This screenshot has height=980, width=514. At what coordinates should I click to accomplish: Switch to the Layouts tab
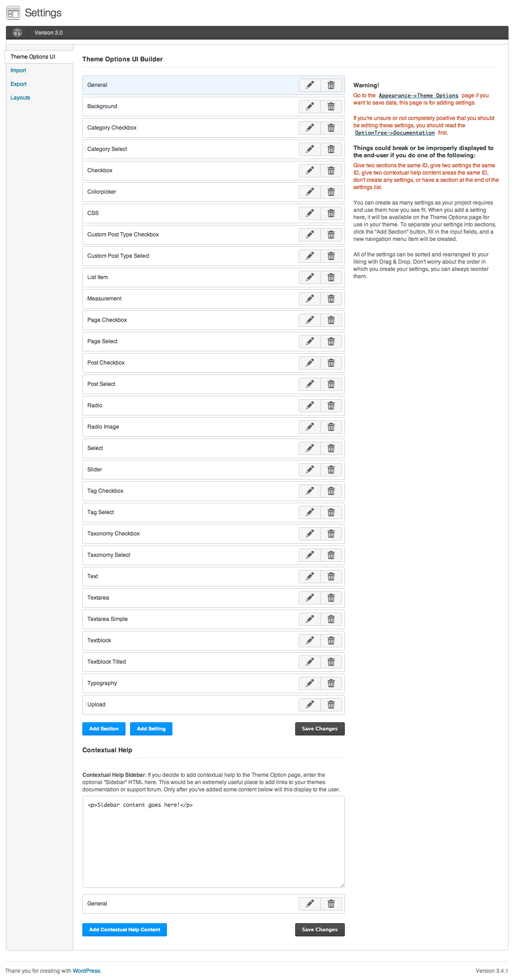[20, 98]
